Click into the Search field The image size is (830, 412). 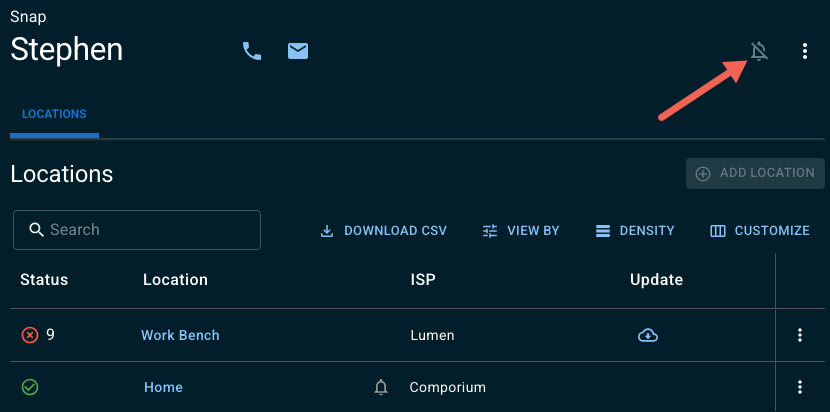[137, 230]
